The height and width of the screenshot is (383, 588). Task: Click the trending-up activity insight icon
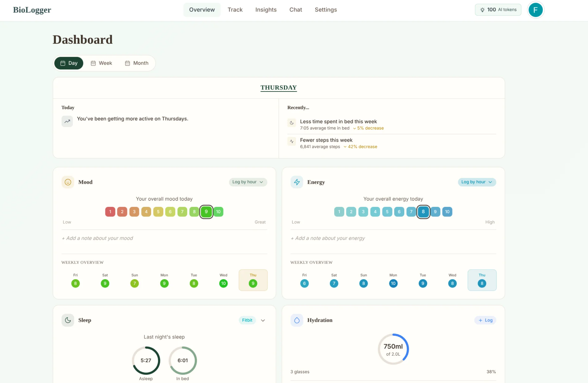[67, 121]
